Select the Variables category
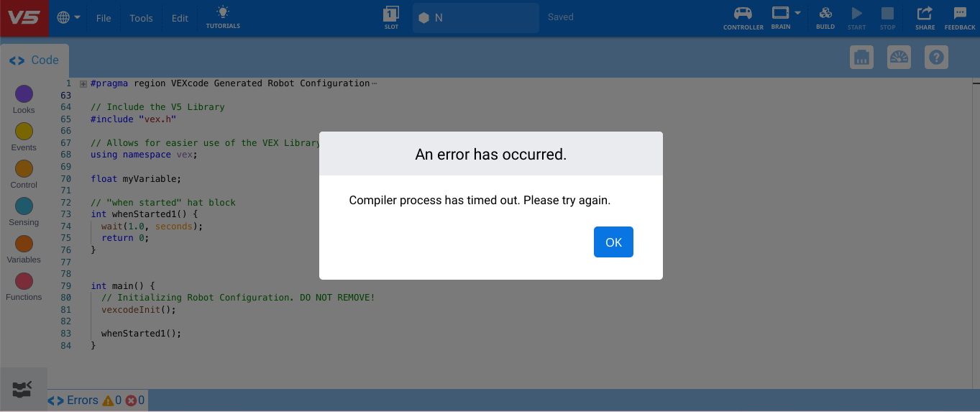This screenshot has height=412, width=980. pos(24,249)
